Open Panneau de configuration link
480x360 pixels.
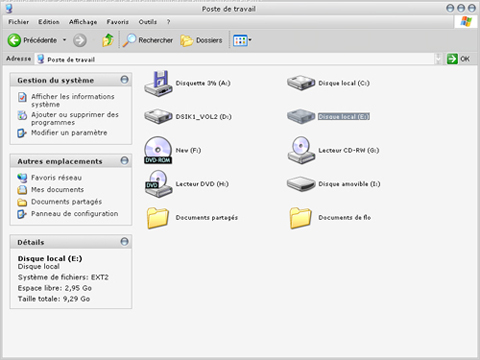75,214
